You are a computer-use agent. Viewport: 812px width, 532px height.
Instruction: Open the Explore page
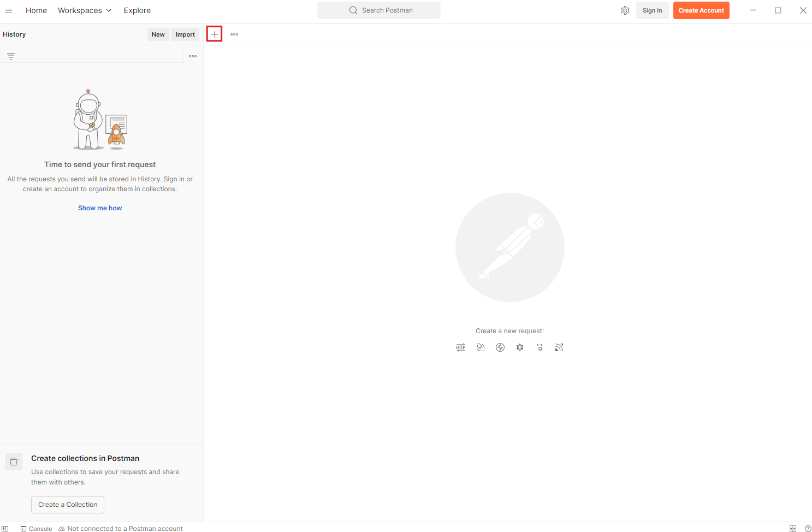tap(137, 10)
